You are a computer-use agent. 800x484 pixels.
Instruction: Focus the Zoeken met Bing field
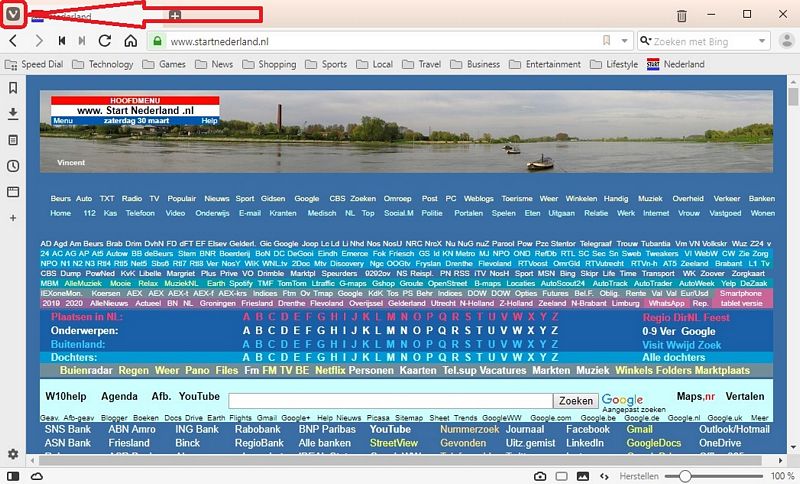703,41
